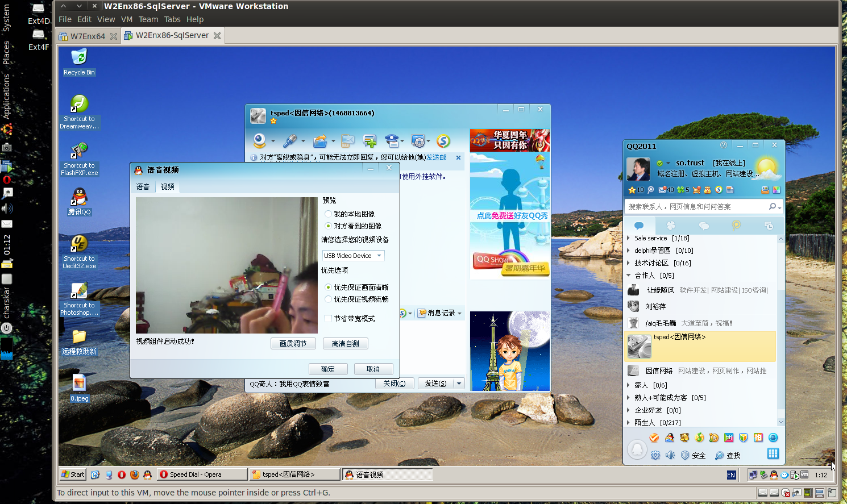Image resolution: width=847 pixels, height=504 pixels.
Task: Click the 发送邮 link in the offline notice
Action: 437,157
